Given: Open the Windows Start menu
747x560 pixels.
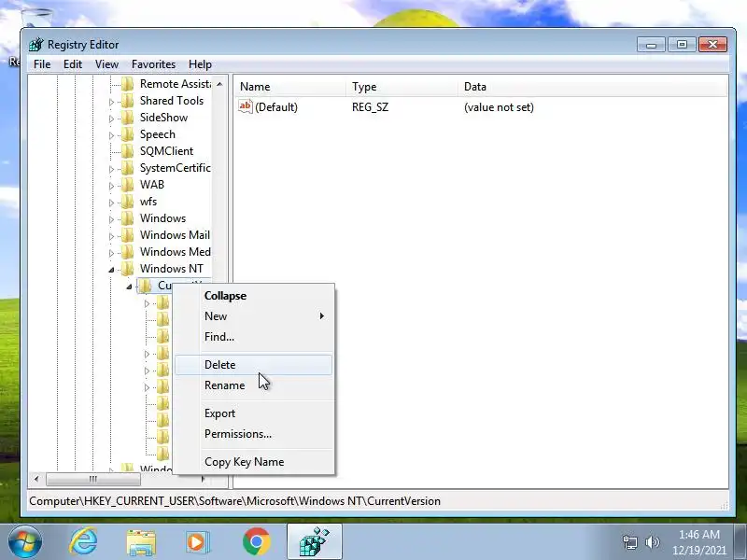Looking at the screenshot, I should point(24,542).
